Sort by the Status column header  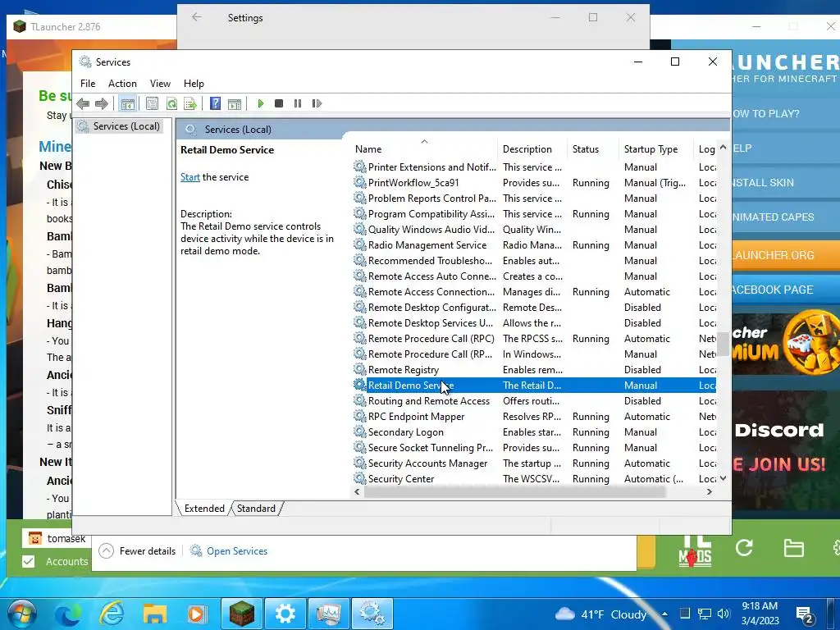pos(594,149)
